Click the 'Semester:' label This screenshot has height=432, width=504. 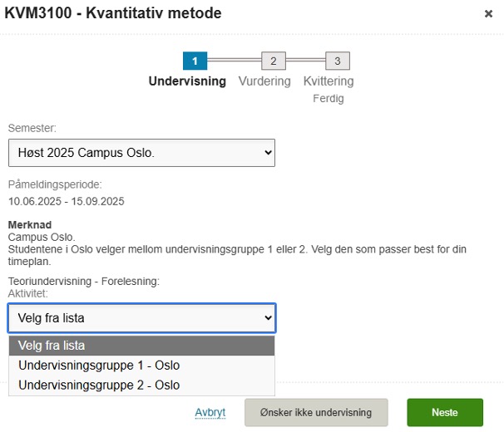point(32,128)
